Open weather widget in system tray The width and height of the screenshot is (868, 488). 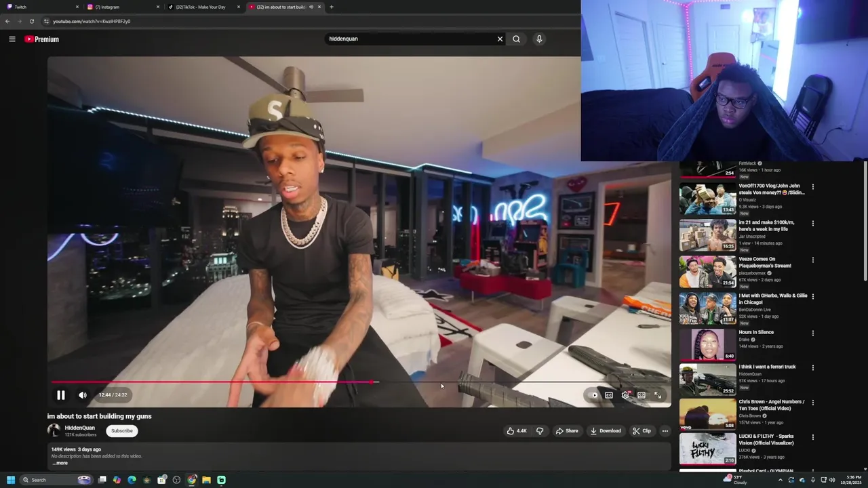coord(735,480)
